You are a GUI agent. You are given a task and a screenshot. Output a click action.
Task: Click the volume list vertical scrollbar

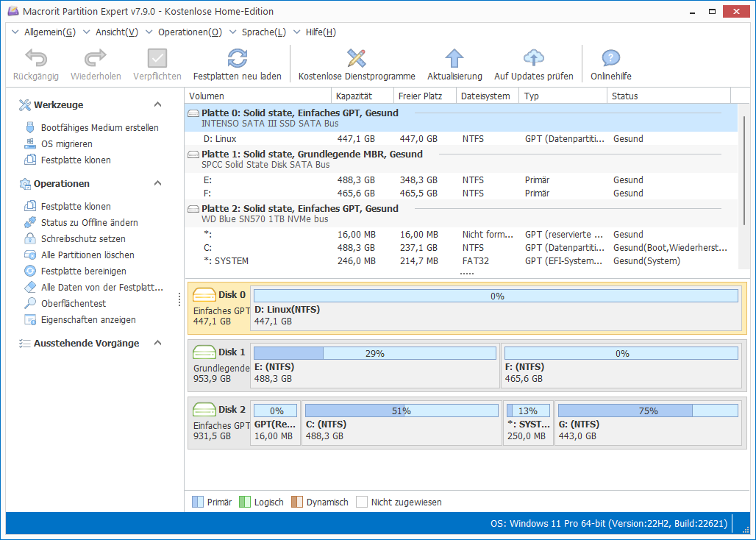(x=745, y=171)
